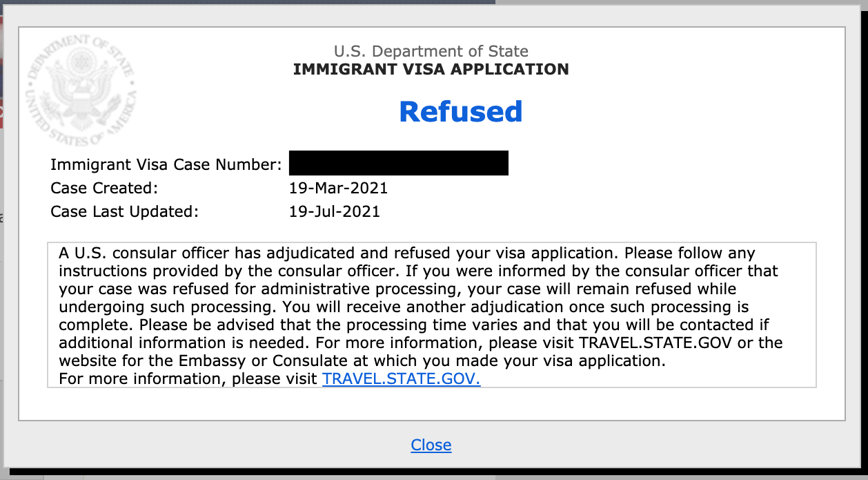The image size is (868, 480).
Task: Click the Case Last Updated label
Action: (x=124, y=211)
